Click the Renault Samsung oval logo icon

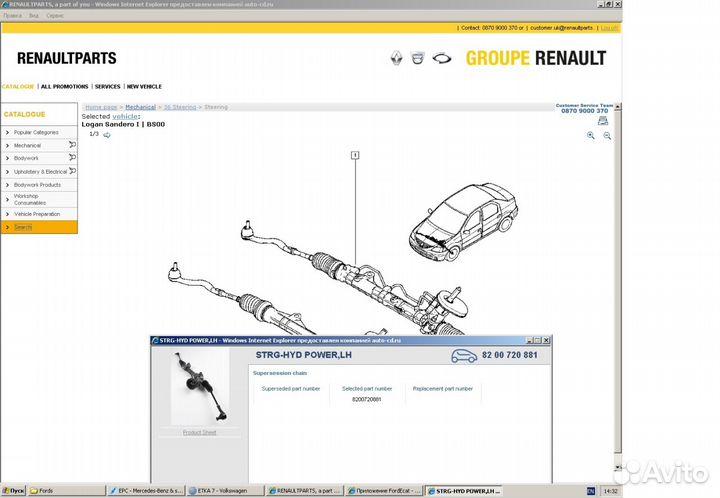tap(442, 58)
